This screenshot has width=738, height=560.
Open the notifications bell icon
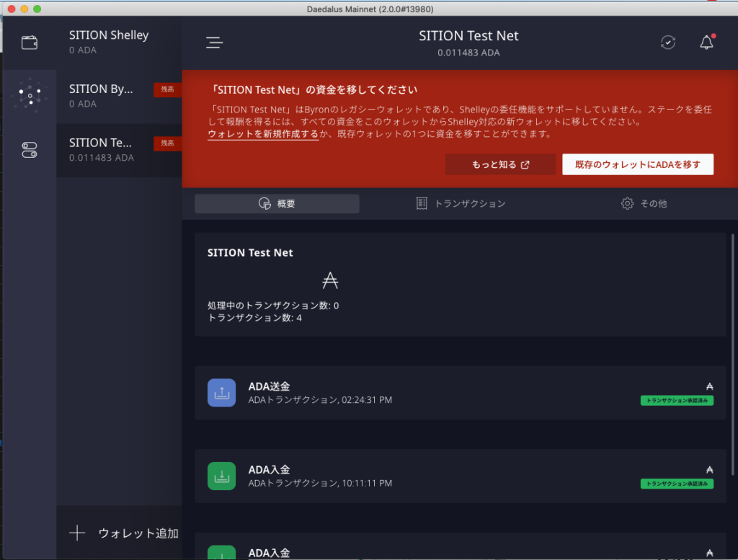706,43
